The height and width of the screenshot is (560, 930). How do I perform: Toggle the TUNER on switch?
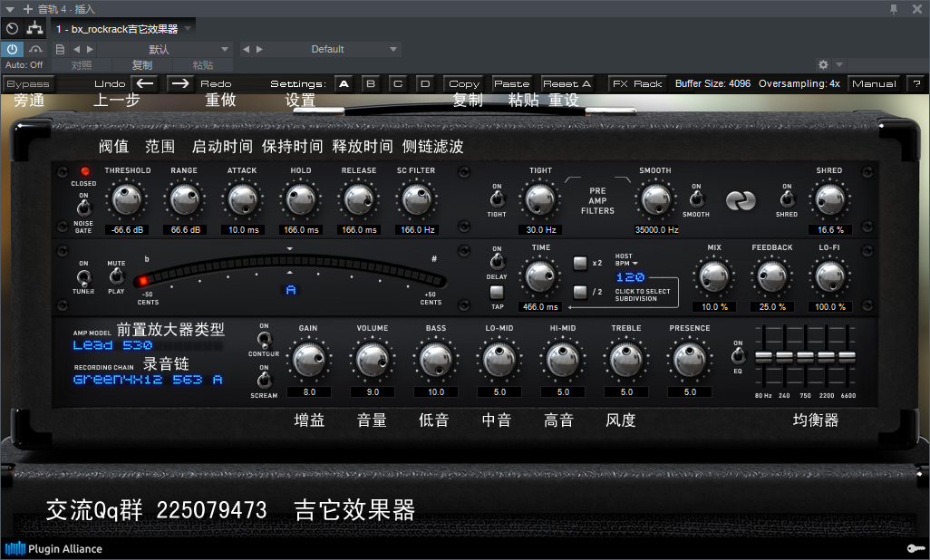pyautogui.click(x=83, y=276)
